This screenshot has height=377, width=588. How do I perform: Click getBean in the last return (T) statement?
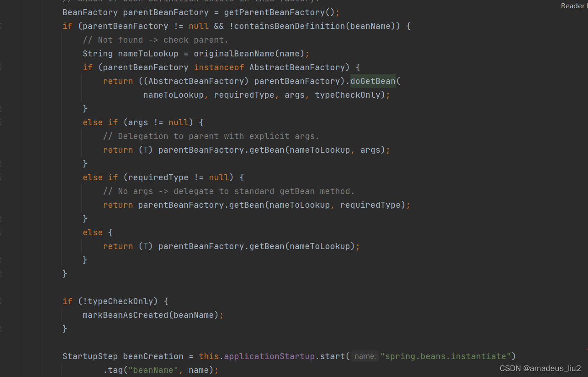pyautogui.click(x=267, y=246)
